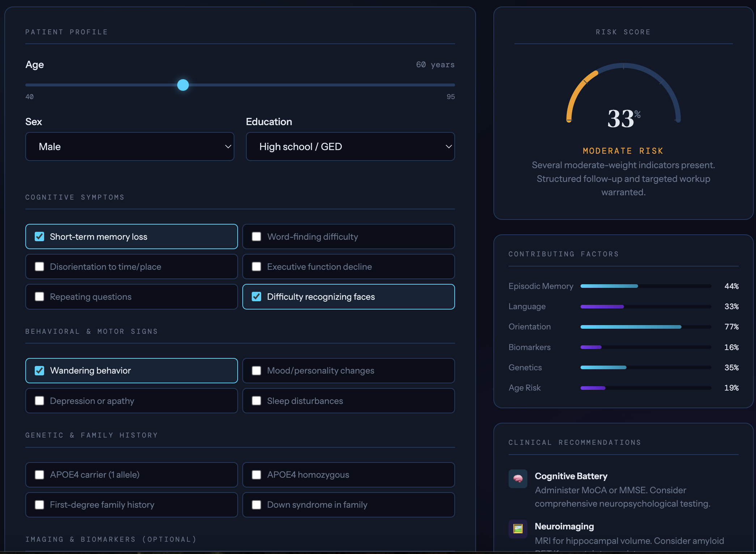Enable Word-finding difficulty symptom

pyautogui.click(x=256, y=236)
